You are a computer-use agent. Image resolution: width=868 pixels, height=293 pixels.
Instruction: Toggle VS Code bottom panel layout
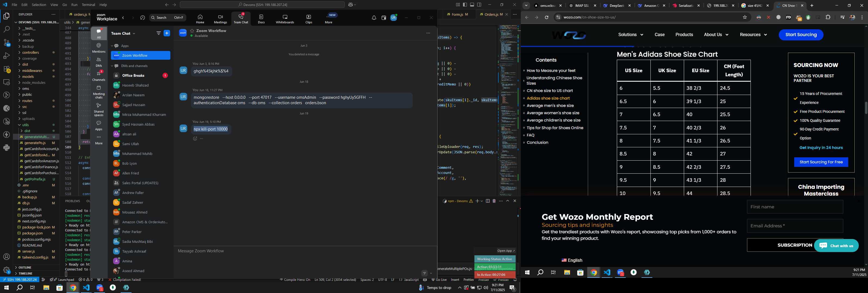click(472, 5)
